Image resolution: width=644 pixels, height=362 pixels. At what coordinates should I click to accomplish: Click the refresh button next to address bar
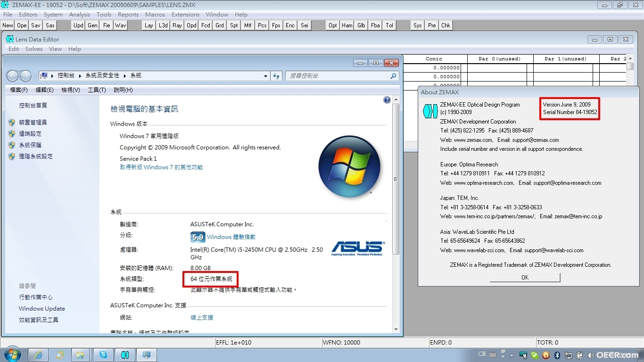click(277, 76)
